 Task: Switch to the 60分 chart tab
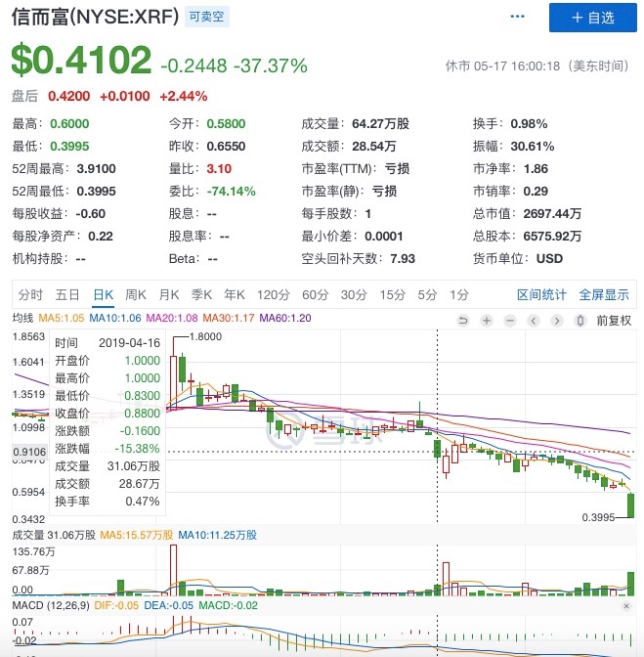tap(316, 295)
